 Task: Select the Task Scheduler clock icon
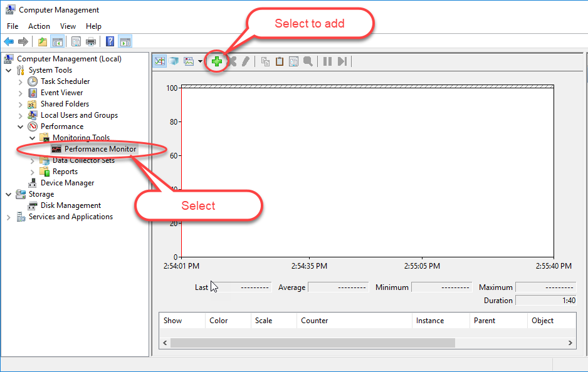pyautogui.click(x=33, y=81)
